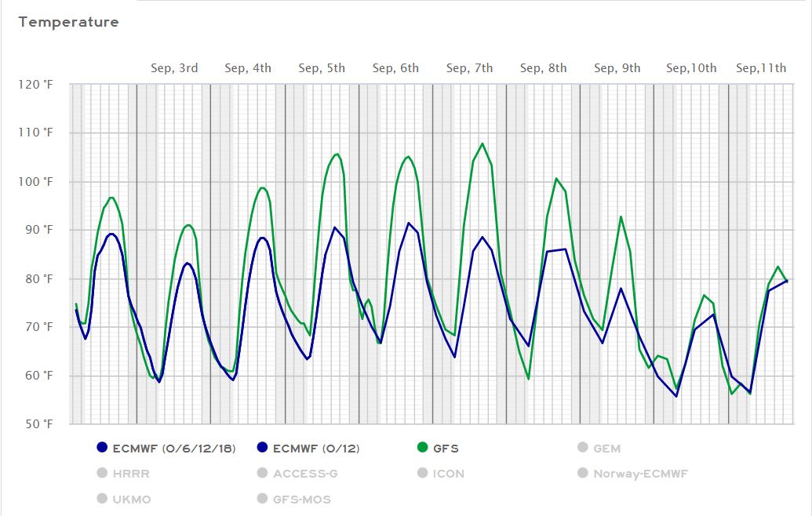Click the gray dot next to ACCESS-G
Viewport: 812px width, 516px height.
pyautogui.click(x=262, y=473)
